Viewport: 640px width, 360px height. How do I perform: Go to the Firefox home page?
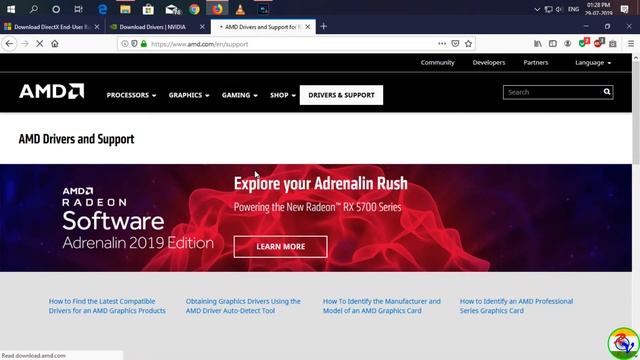[55, 44]
